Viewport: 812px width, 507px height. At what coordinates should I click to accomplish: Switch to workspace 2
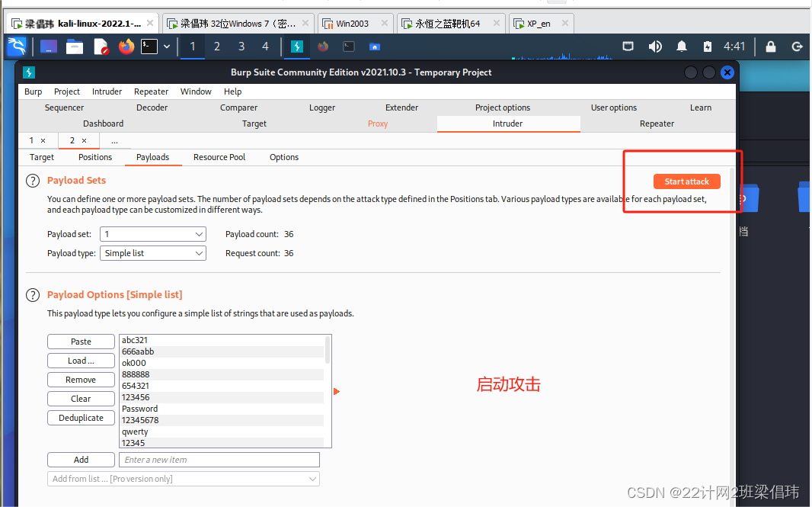[x=217, y=47]
